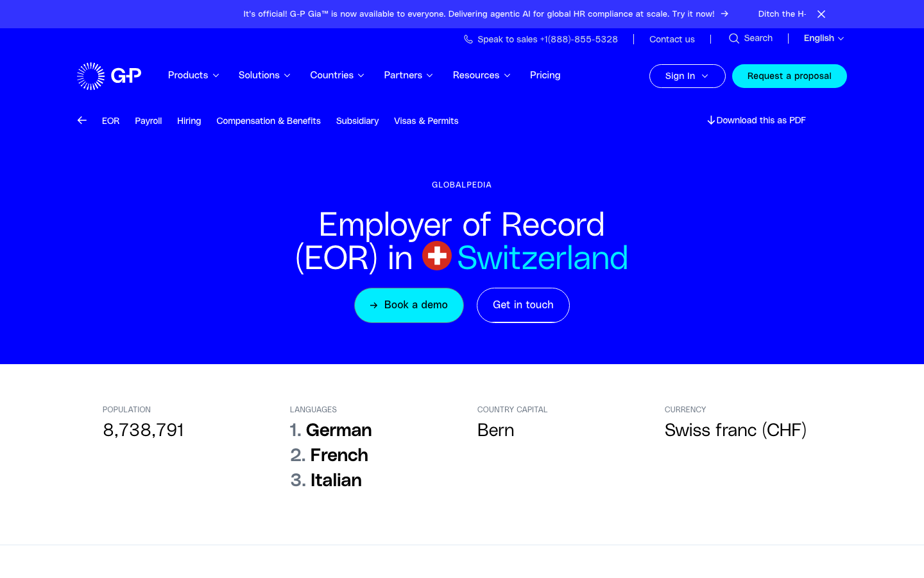The width and height of the screenshot is (924, 578).
Task: Click the Book a demo button
Action: [409, 305]
